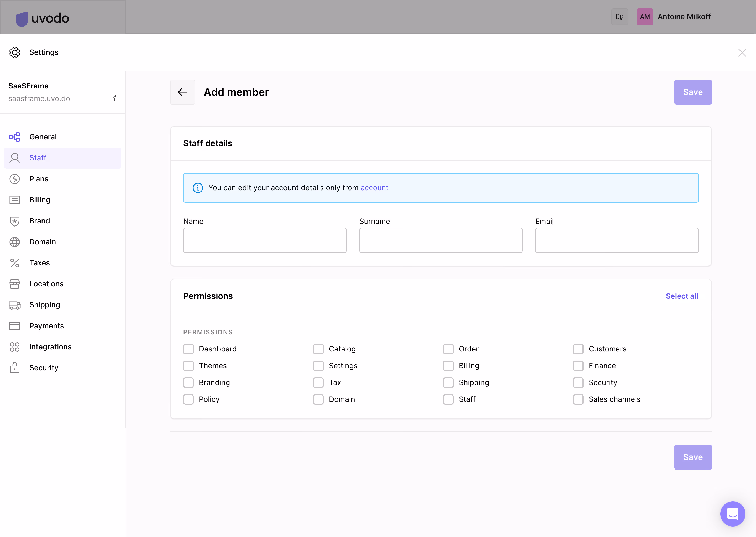
Task: Open store link external icon
Action: [113, 98]
